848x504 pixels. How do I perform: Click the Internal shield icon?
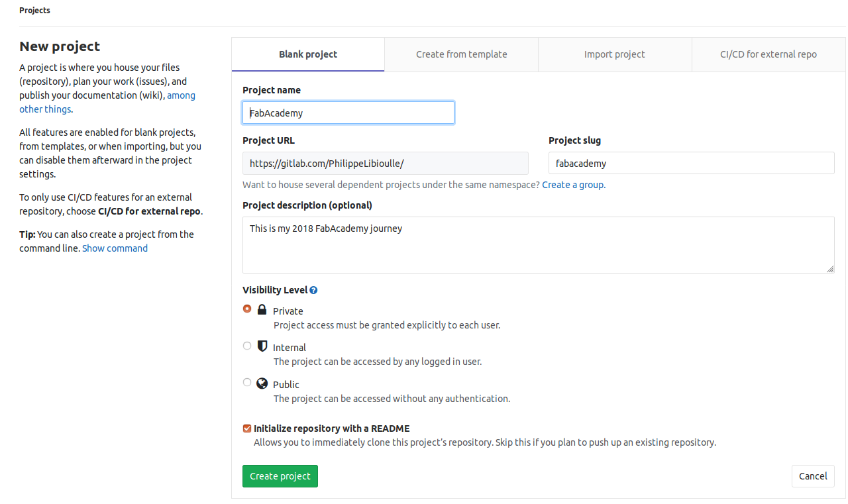coord(262,346)
